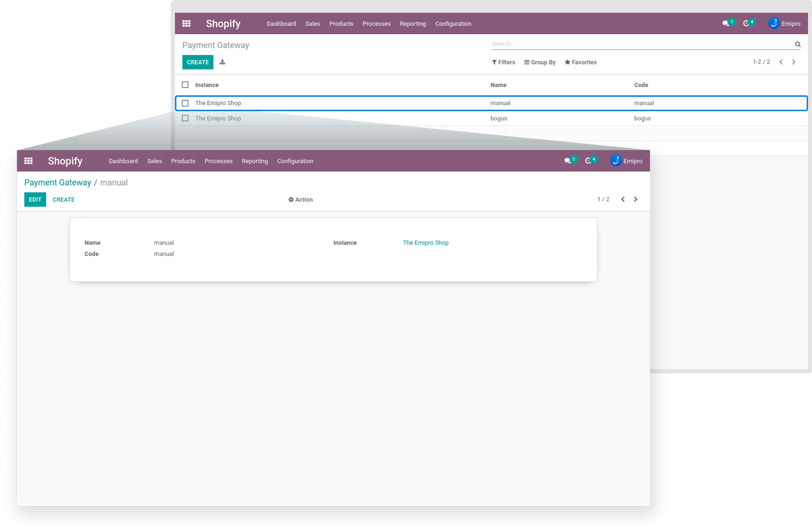Open apps grid menu in Payment Gateway list window
The image size is (812, 529).
pos(187,23)
